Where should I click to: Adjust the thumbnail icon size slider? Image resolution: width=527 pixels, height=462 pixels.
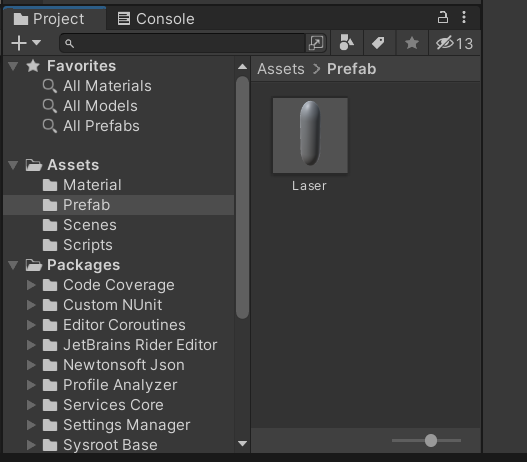tap(431, 440)
